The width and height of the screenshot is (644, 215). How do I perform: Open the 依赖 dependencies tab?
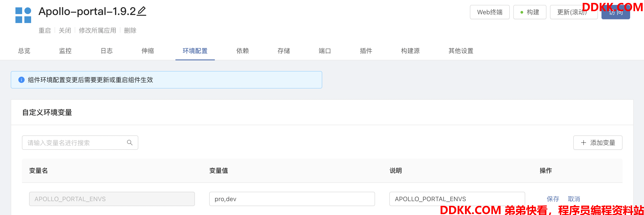(243, 51)
